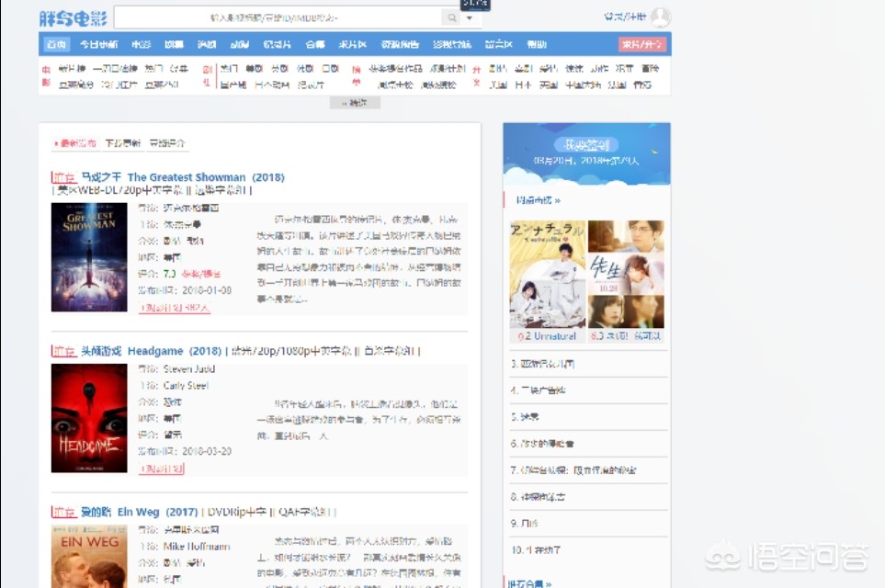Click the red tag before the Ein Weg title

point(63,512)
